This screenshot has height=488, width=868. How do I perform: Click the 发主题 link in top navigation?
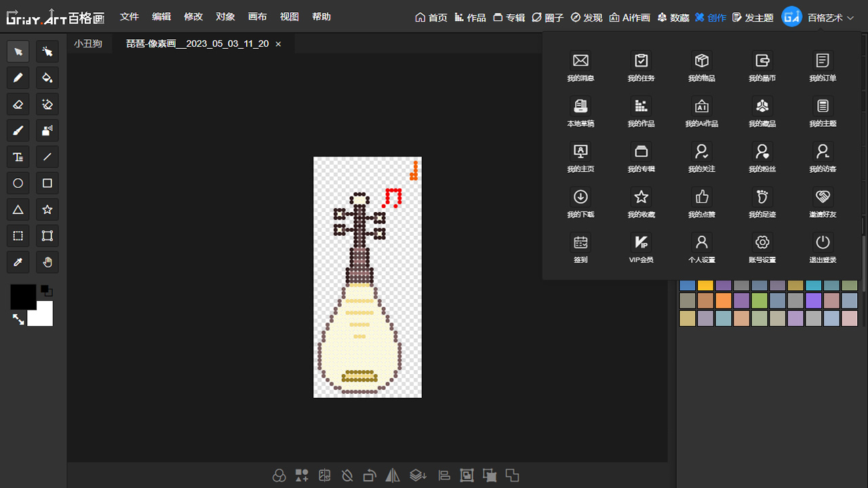753,18
